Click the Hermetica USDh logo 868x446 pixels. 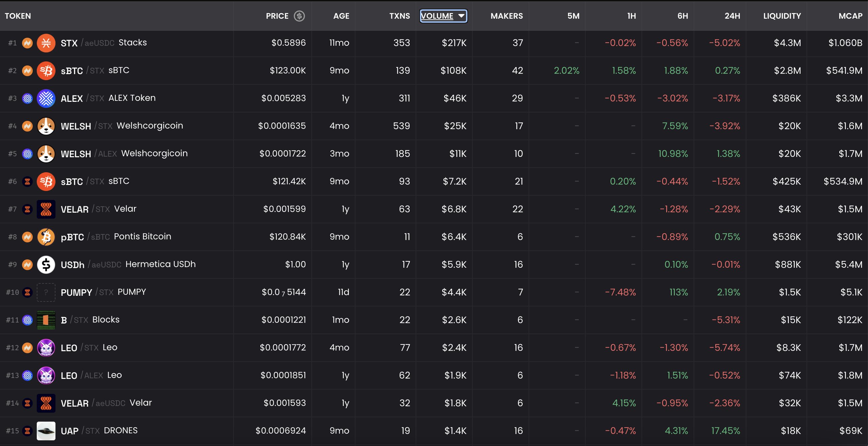[x=46, y=265]
